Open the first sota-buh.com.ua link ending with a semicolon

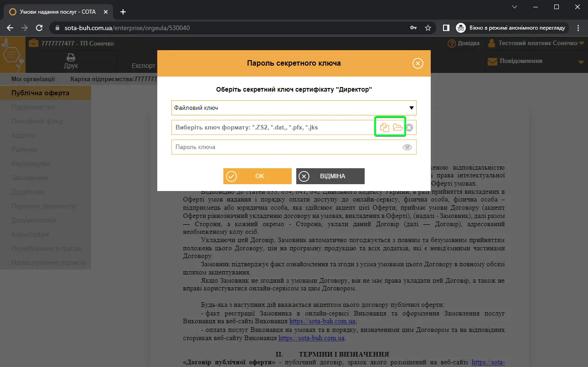coord(322,321)
